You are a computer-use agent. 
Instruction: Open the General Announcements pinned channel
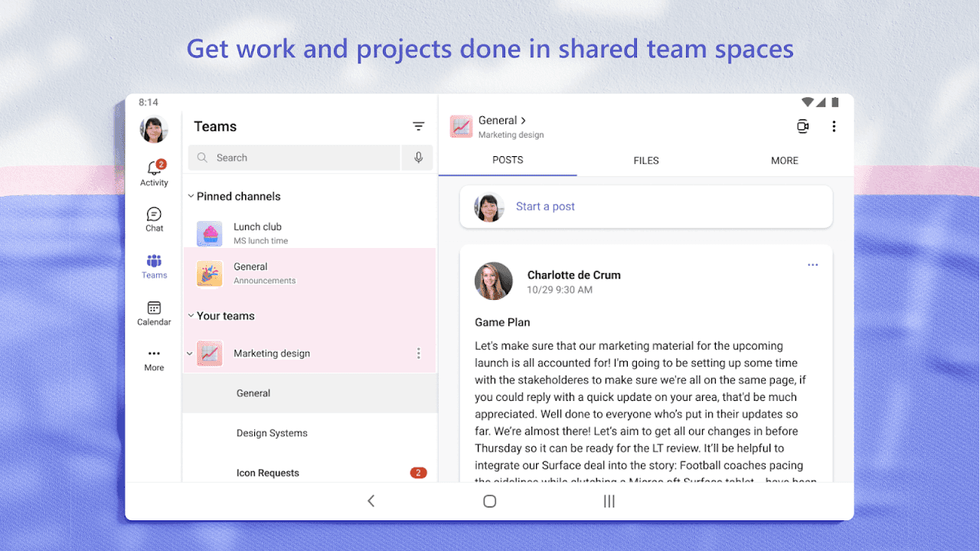pyautogui.click(x=309, y=273)
